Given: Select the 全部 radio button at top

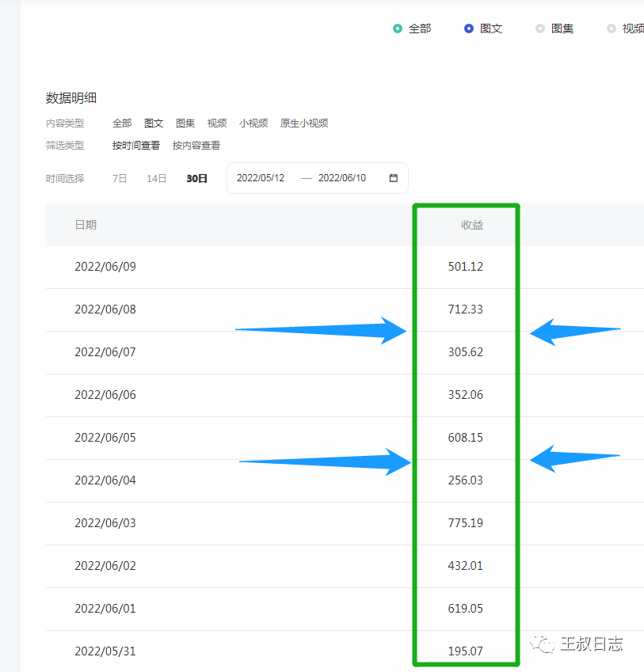Looking at the screenshot, I should pyautogui.click(x=398, y=28).
